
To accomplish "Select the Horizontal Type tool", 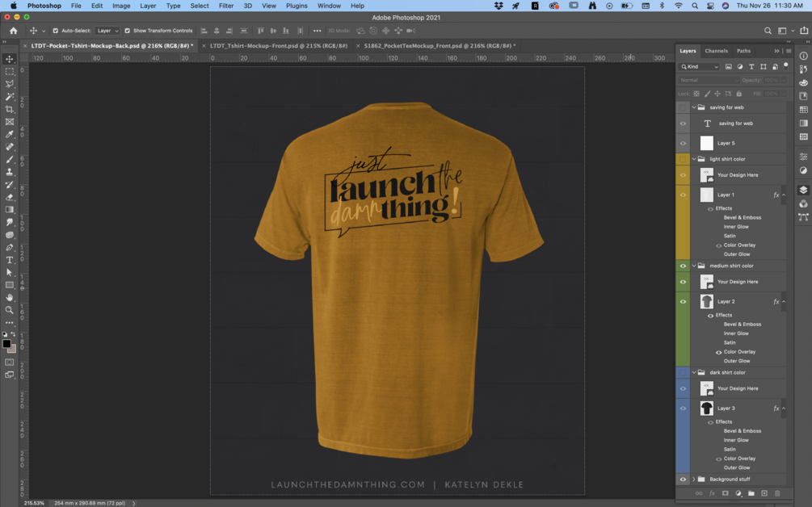I will (10, 260).
